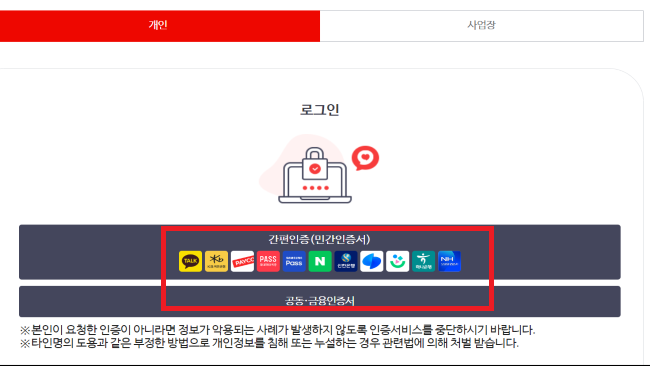The image size is (650, 366).
Task: Open 공동·금융인증서 login option
Action: coord(320,301)
